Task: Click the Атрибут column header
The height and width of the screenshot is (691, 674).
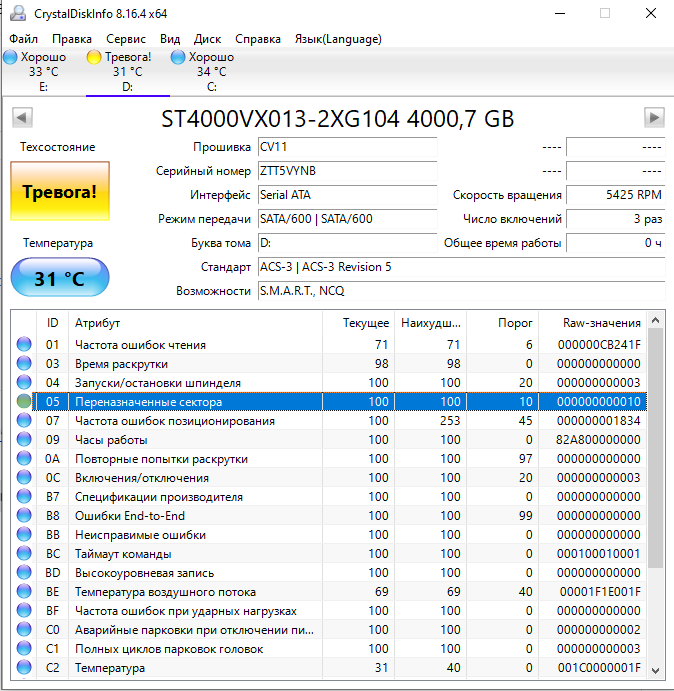Action: [196, 323]
